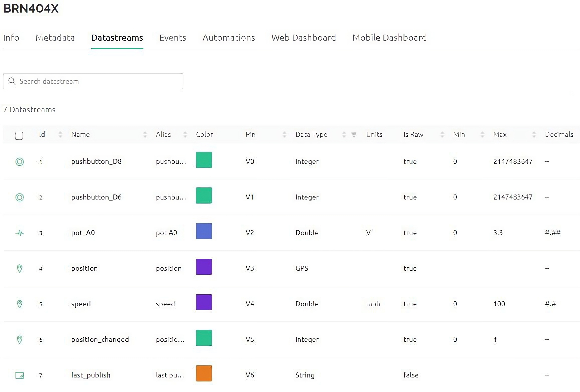Sort by Name column arrows
Viewport: 580px width, 392px height.
(x=145, y=135)
